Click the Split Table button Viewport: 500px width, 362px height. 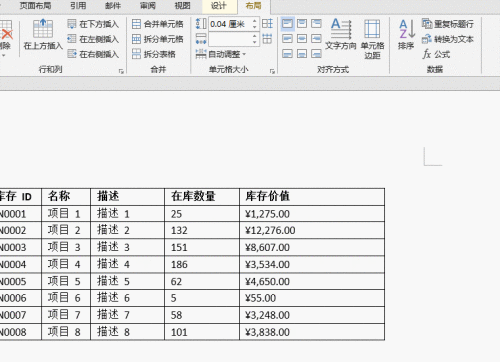coord(154,54)
